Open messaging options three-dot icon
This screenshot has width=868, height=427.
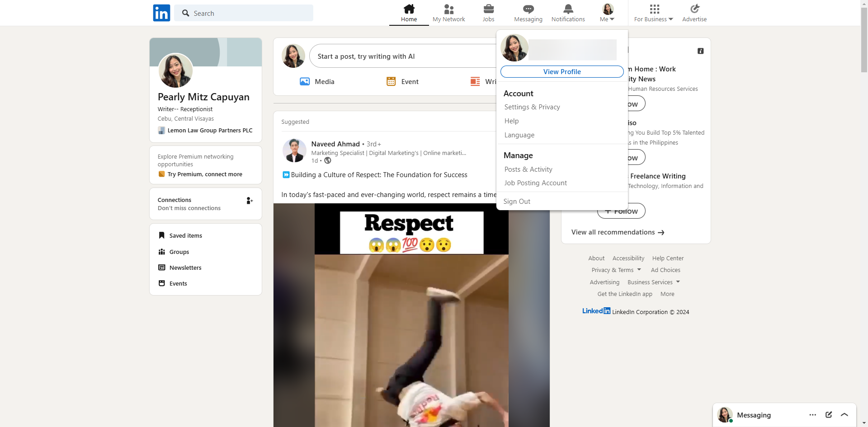coord(813,415)
